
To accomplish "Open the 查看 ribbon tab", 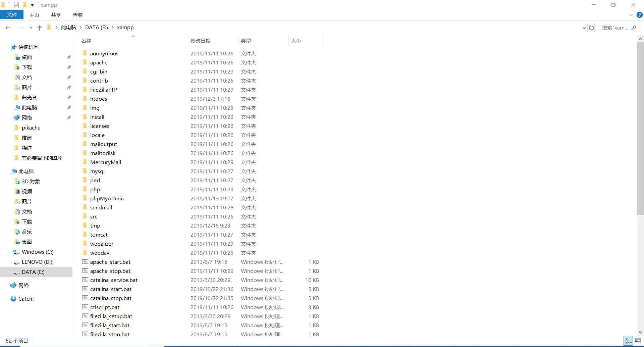I will pyautogui.click(x=78, y=15).
